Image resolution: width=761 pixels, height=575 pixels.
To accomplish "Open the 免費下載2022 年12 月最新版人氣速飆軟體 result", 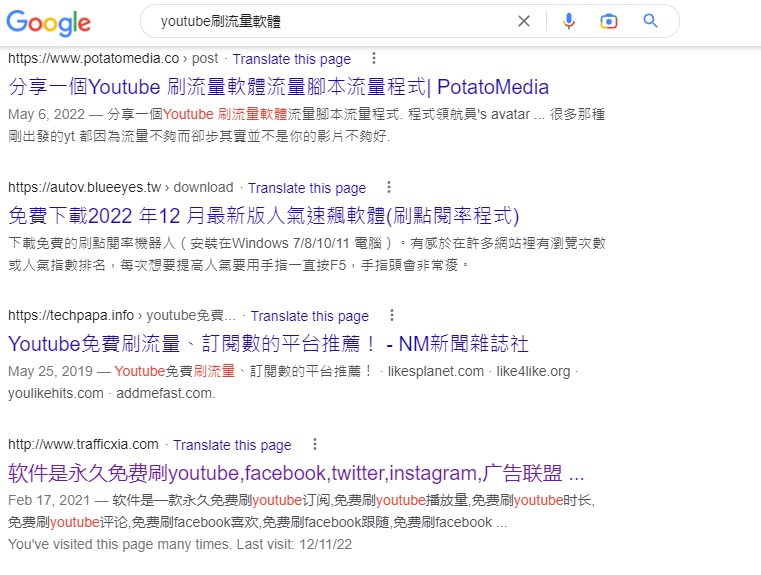I will point(264,216).
